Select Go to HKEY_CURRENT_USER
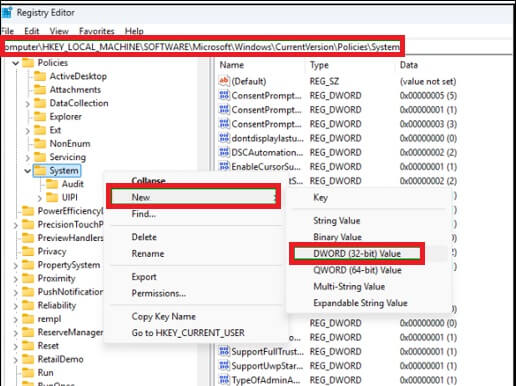Screen dimensions: 516x386 [188, 333]
